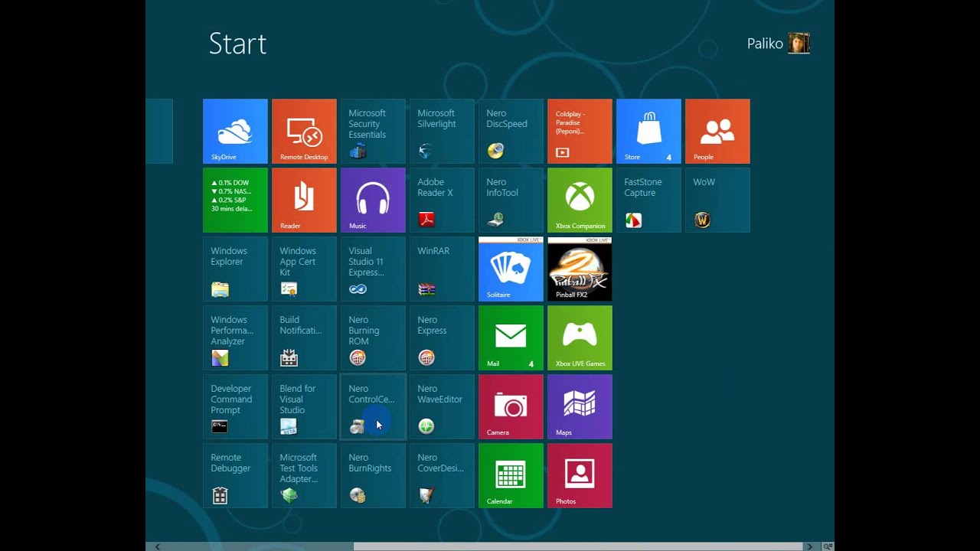Open Xbox Companion tile
The height and width of the screenshot is (551, 980).
pyautogui.click(x=580, y=200)
